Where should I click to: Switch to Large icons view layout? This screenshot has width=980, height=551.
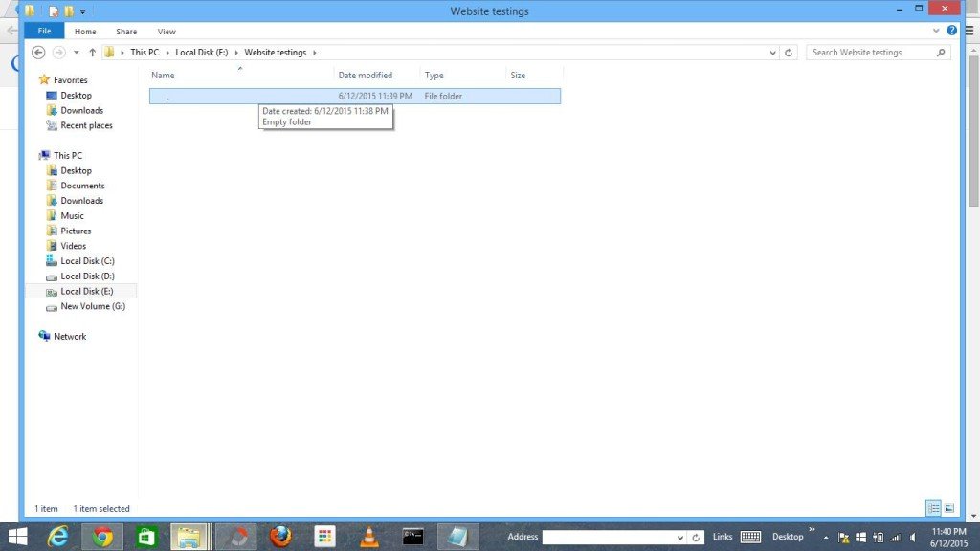pyautogui.click(x=948, y=508)
